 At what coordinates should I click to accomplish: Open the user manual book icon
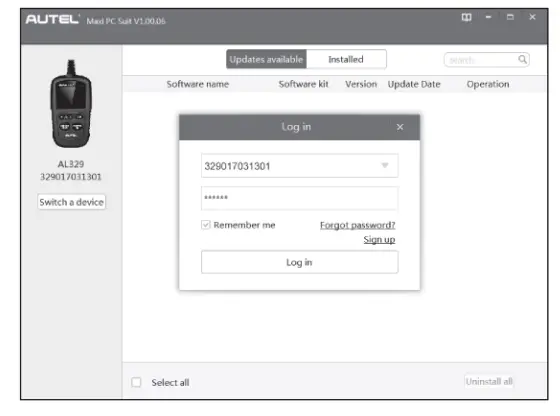466,17
